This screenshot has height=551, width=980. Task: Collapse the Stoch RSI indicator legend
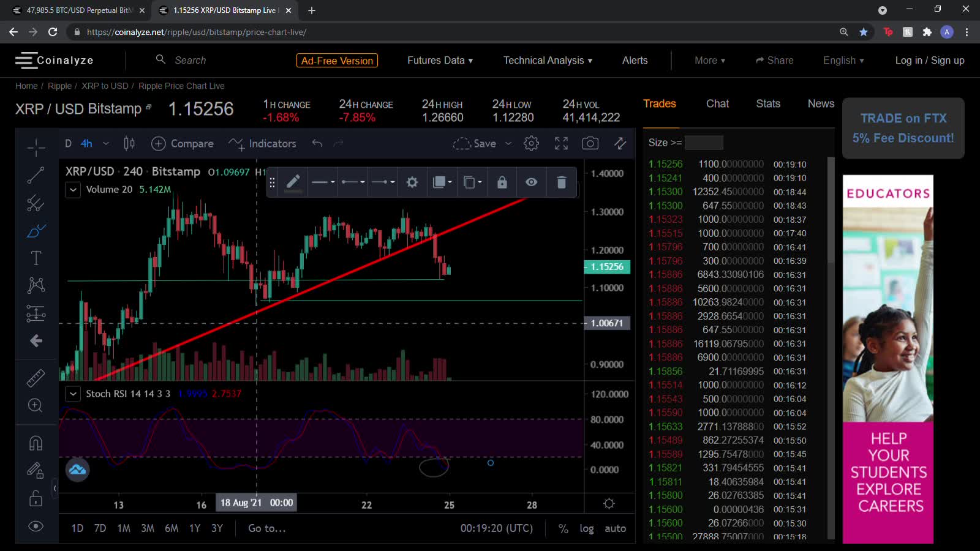coord(73,394)
